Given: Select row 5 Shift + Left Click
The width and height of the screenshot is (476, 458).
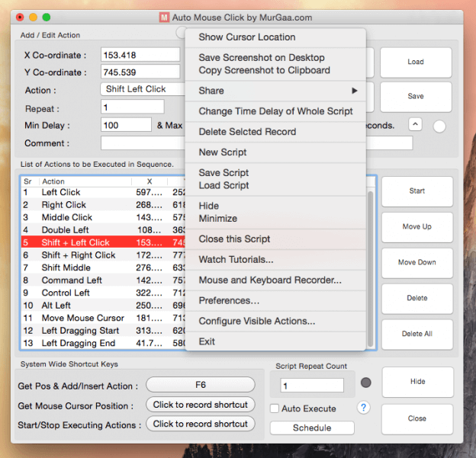Looking at the screenshot, I should 103,242.
